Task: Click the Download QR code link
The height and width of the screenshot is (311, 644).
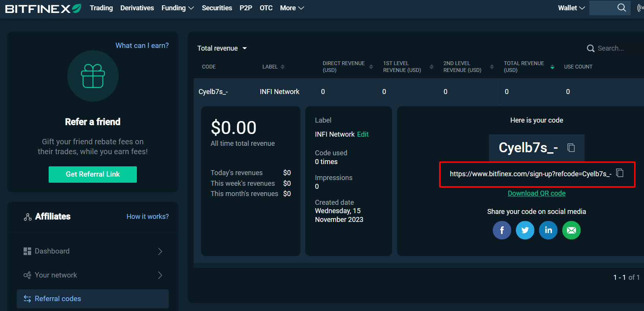Action: tap(536, 193)
